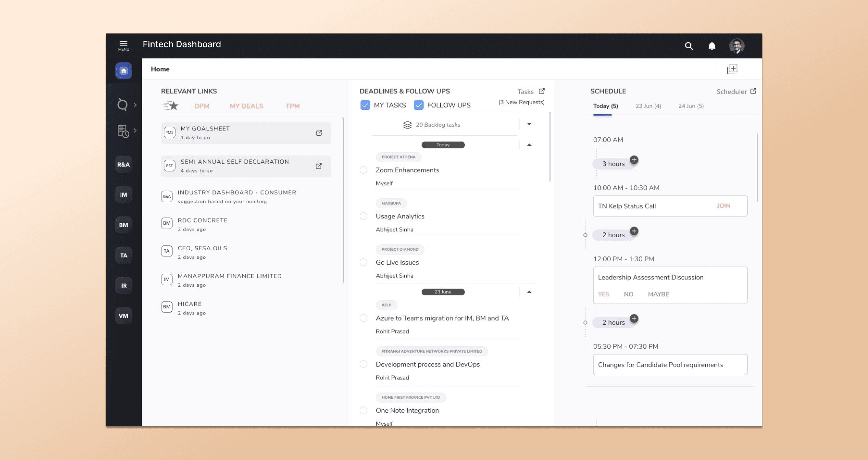Collapse the Today task group

click(529, 145)
